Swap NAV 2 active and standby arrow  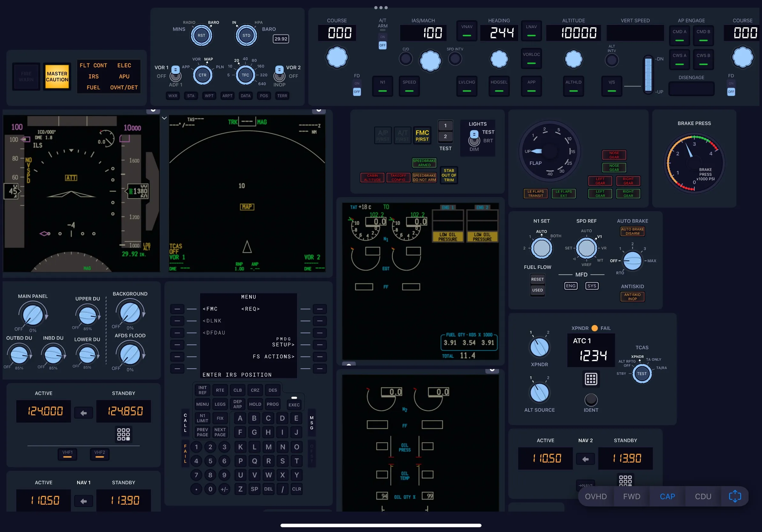586,459
